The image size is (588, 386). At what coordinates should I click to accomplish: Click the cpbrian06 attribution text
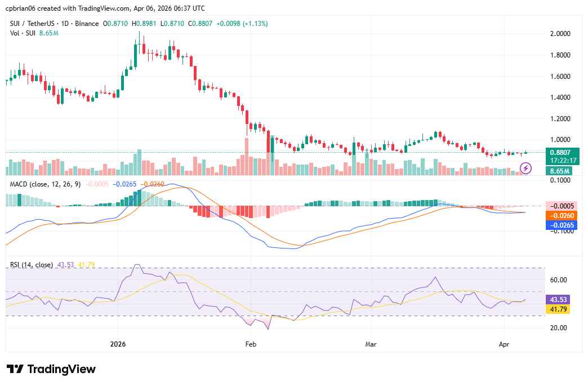coord(22,8)
